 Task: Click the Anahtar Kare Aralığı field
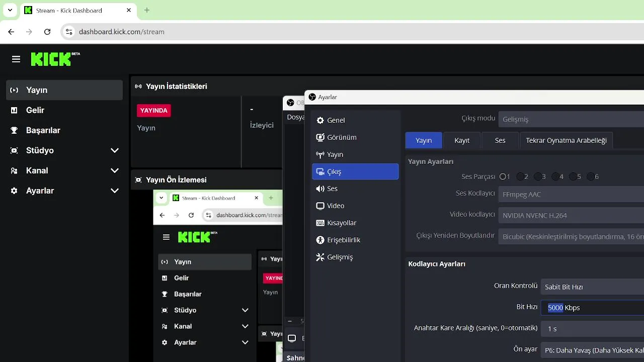tap(592, 328)
